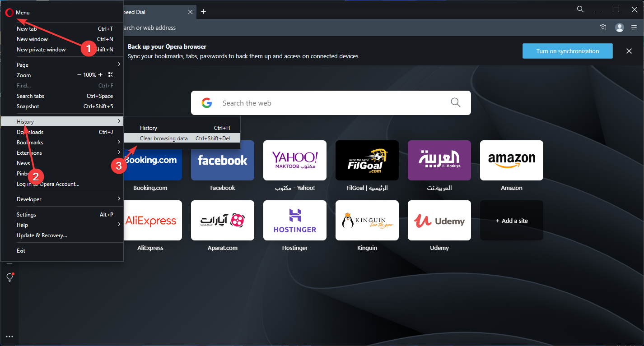Decrease zoom with minus button
The width and height of the screenshot is (644, 346).
pos(79,75)
